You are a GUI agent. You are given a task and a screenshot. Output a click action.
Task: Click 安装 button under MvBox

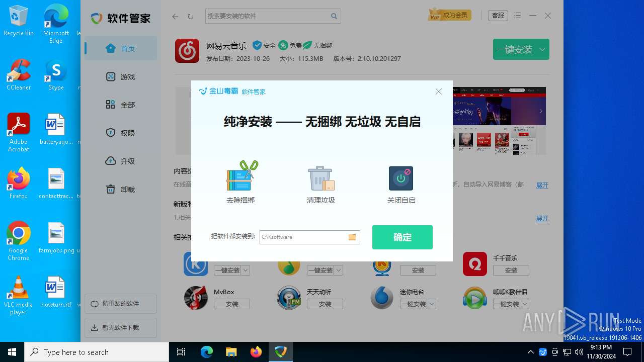click(232, 304)
